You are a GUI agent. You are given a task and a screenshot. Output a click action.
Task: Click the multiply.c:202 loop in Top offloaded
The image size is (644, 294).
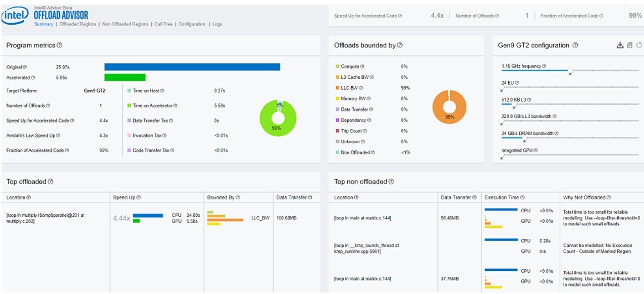(x=45, y=218)
